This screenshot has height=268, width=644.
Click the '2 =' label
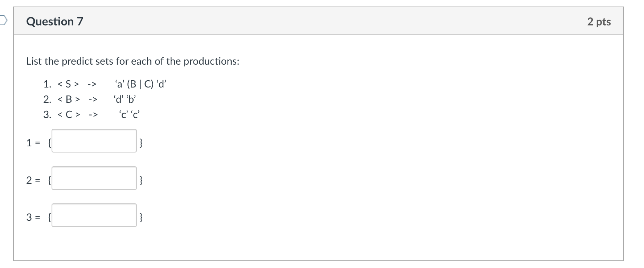[33, 180]
